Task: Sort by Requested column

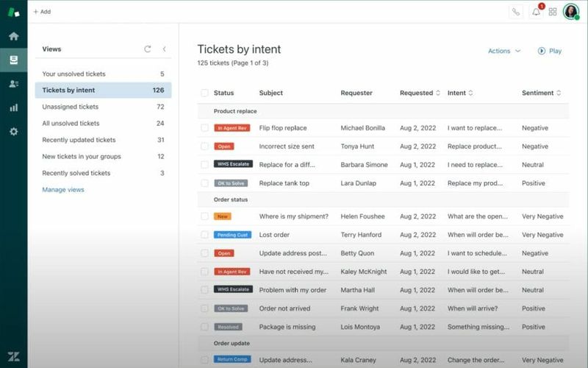Action: (420, 93)
